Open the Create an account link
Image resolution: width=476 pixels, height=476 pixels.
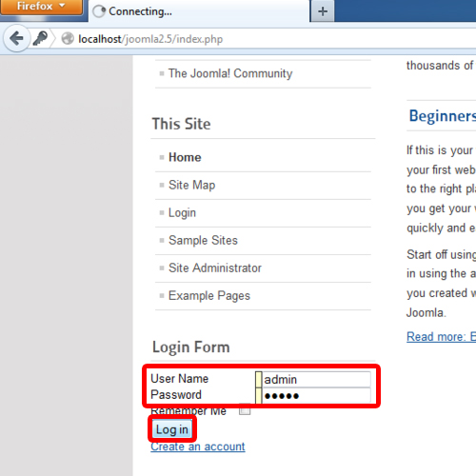[x=198, y=446]
